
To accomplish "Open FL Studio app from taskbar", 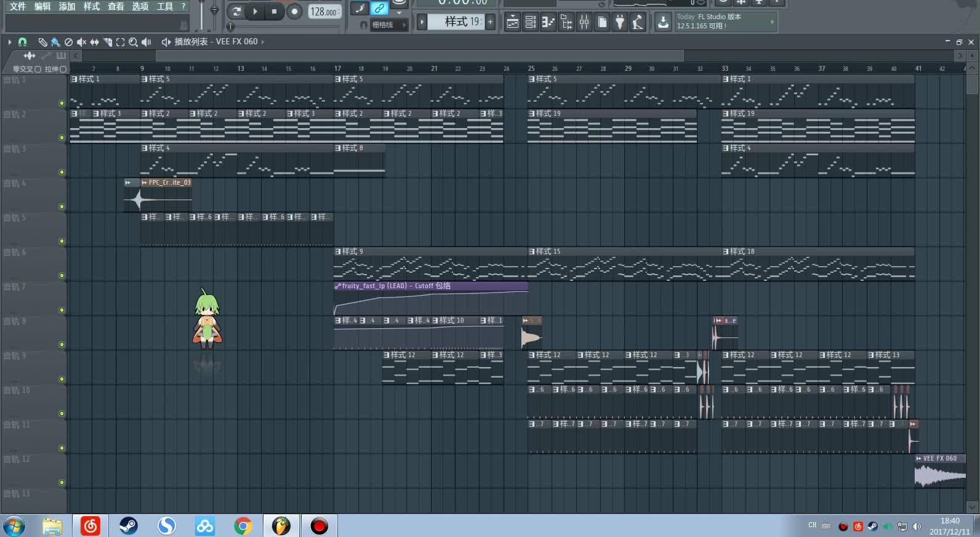I will (x=281, y=526).
